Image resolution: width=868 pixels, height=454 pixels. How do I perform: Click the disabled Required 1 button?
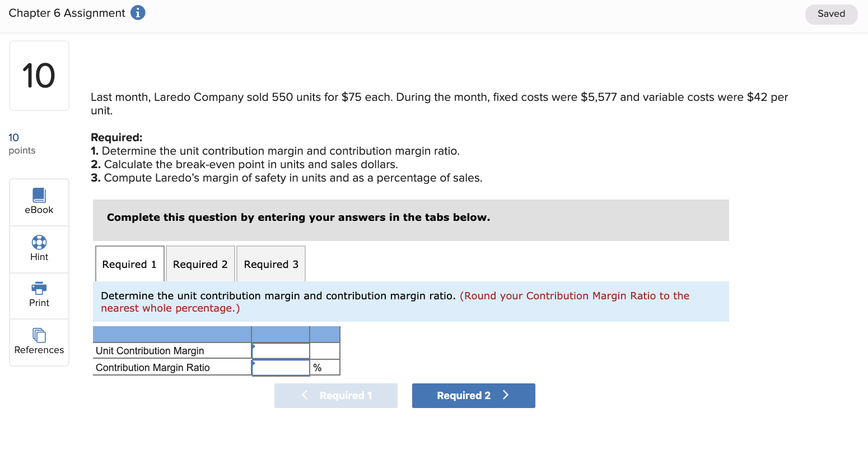click(x=336, y=395)
